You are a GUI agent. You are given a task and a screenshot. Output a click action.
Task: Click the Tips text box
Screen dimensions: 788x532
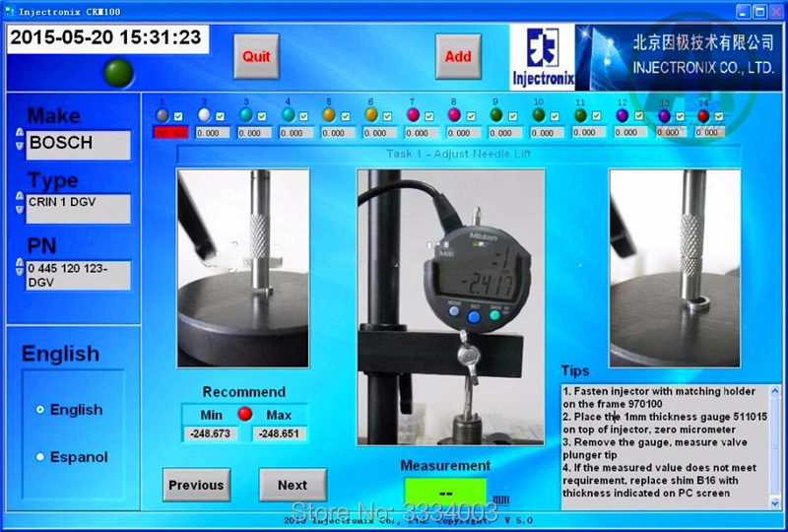point(665,446)
